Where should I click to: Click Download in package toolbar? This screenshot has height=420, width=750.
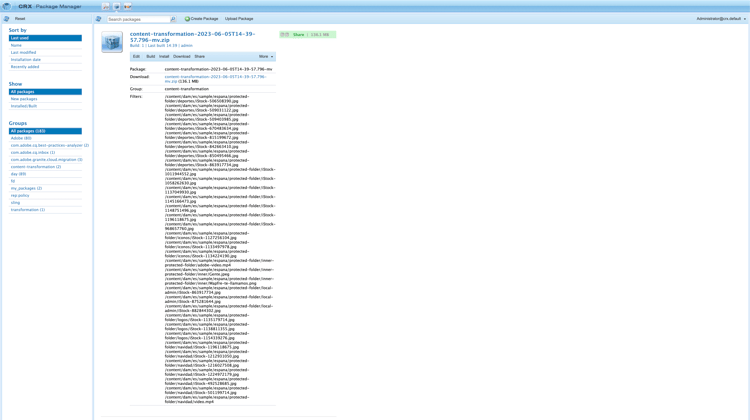[182, 56]
